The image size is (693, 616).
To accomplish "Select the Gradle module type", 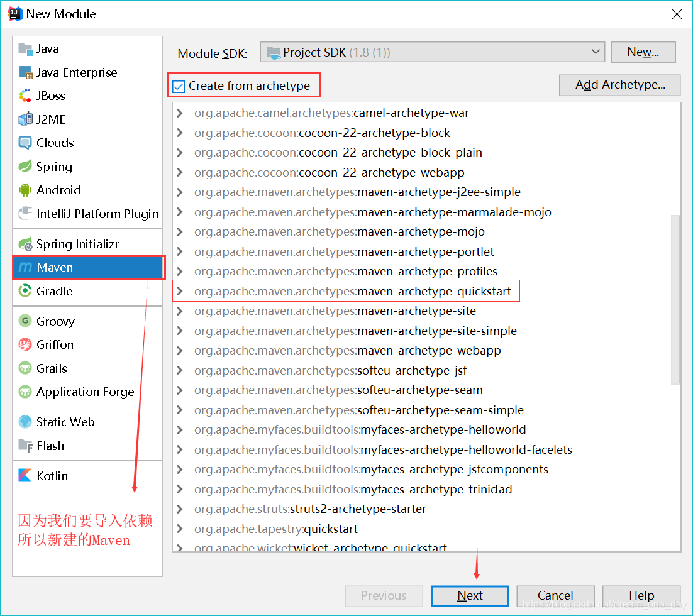I will pyautogui.click(x=87, y=291).
